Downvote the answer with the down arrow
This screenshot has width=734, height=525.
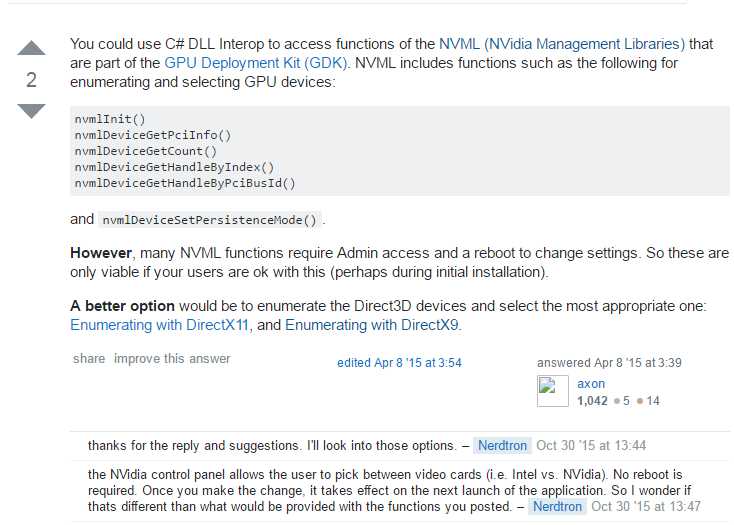coord(31,111)
